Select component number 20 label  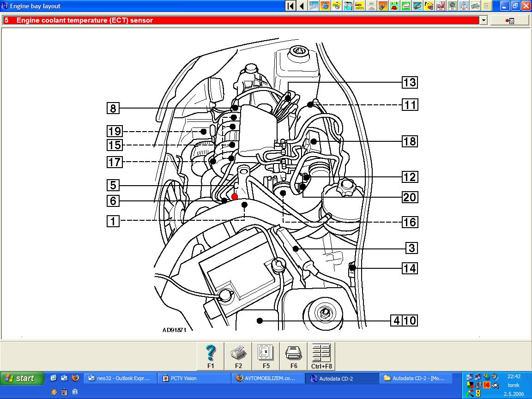[x=410, y=197]
